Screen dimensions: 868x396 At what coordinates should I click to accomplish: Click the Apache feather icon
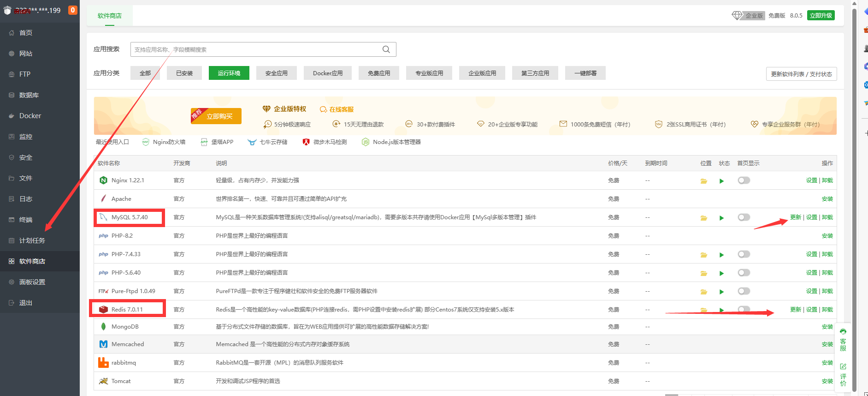pos(103,199)
